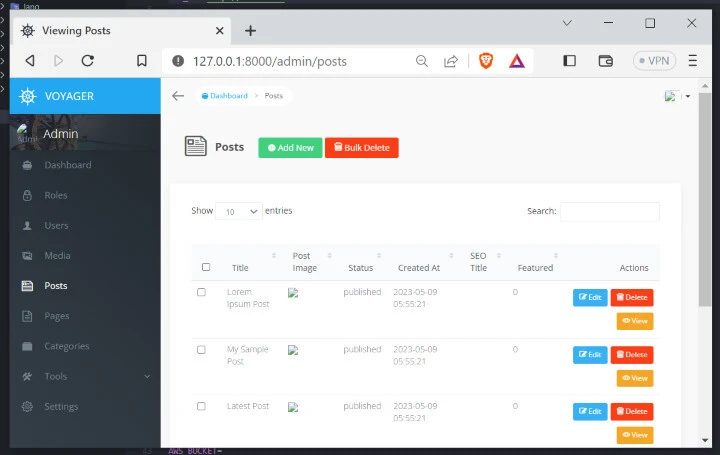The width and height of the screenshot is (720, 455).
Task: Click the address bar URL 127.0.0.1:8000/admin/posts
Action: tap(270, 62)
